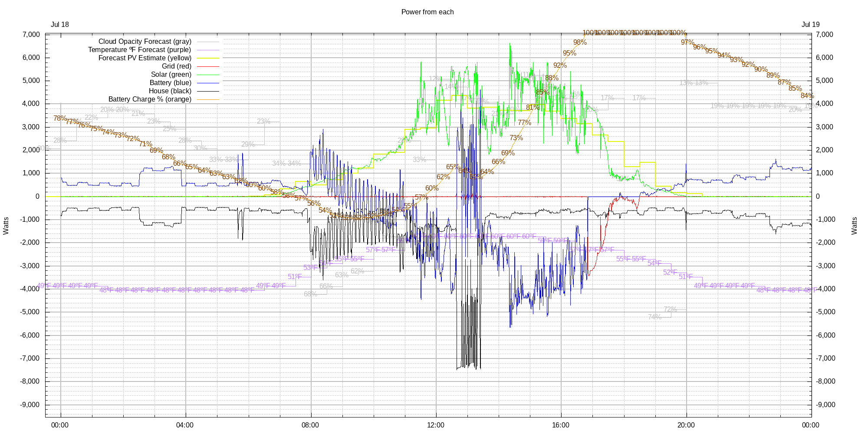The height and width of the screenshot is (434, 868).
Task: Click the 16:00 label on the time axis
Action: tap(561, 425)
